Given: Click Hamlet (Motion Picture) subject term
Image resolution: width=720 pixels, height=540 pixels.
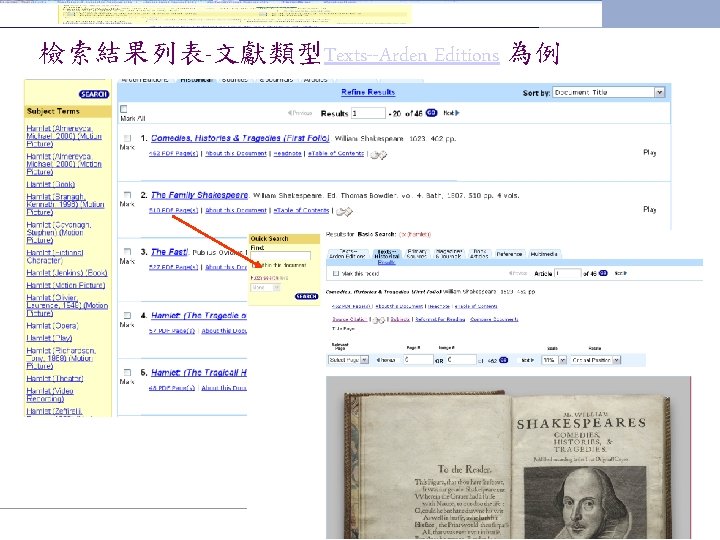Looking at the screenshot, I should click(x=66, y=285).
